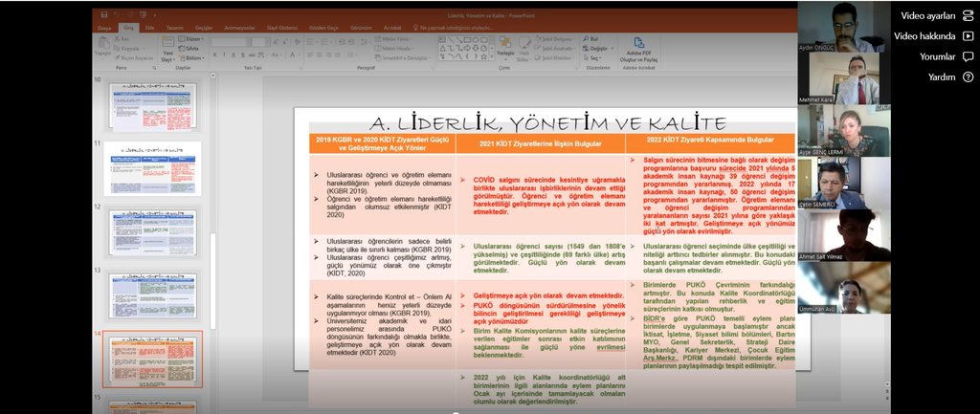Open Yorumlar comments speech bubble icon

968,56
